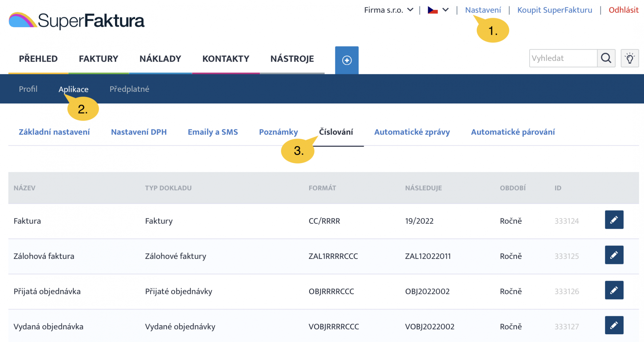Switch to Emaily a SMS tab

[213, 132]
